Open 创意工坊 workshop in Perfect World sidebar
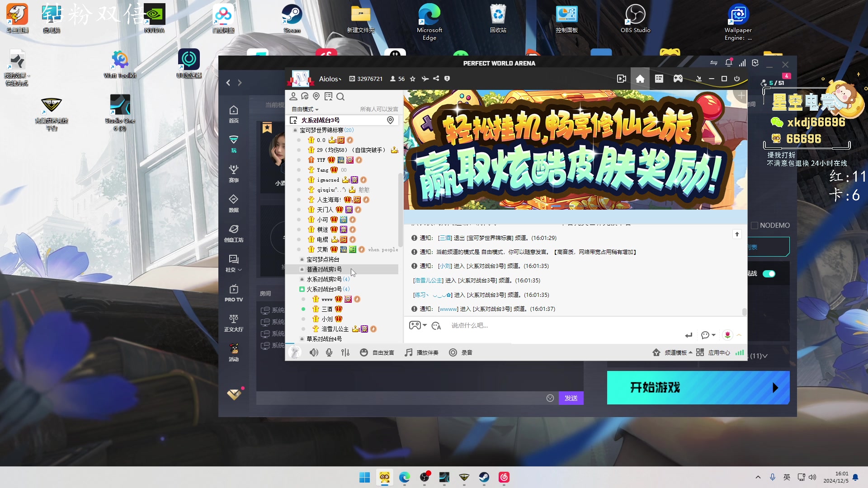 click(234, 234)
